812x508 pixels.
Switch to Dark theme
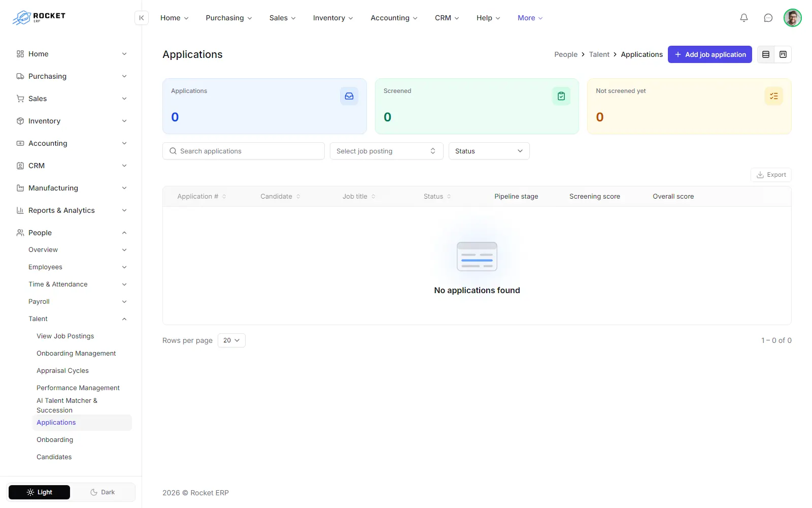[x=103, y=492]
